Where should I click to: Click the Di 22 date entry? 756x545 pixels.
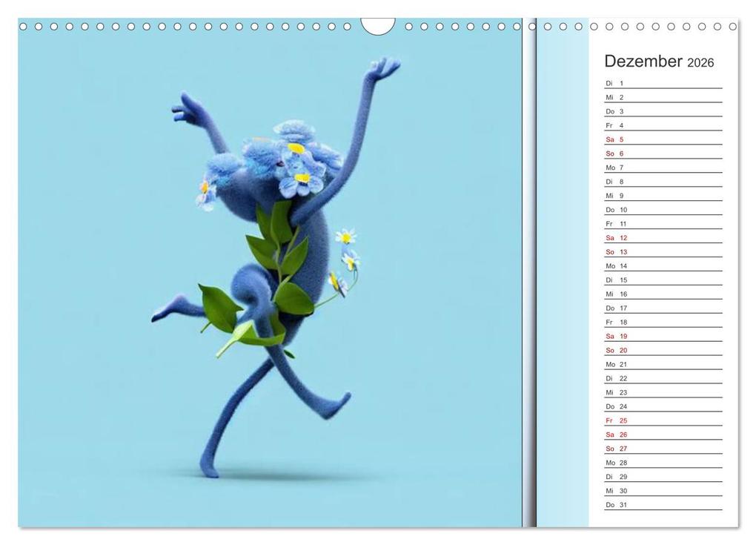(662, 378)
